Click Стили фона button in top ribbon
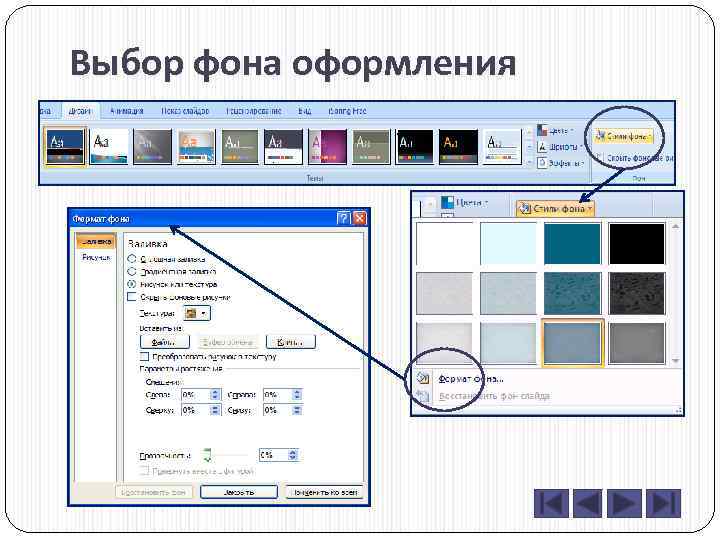This screenshot has width=720, height=540. coord(623,136)
